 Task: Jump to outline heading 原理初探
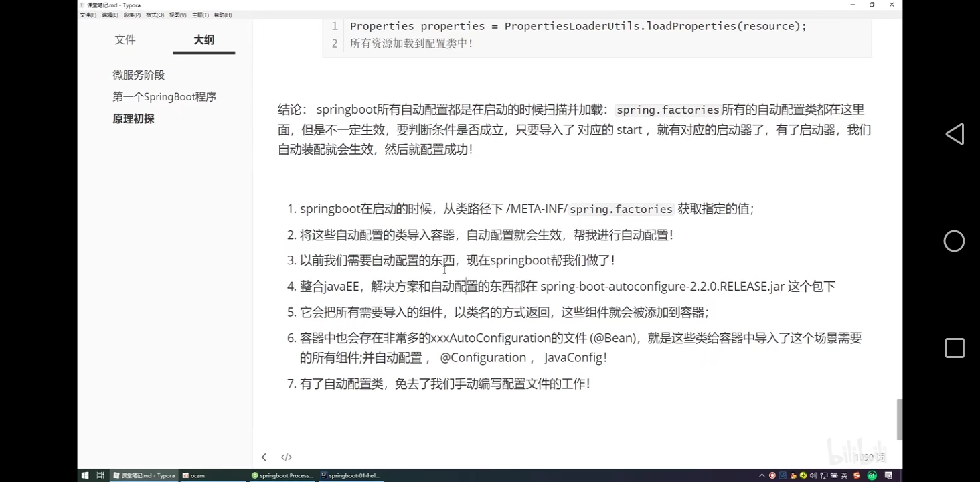point(133,118)
